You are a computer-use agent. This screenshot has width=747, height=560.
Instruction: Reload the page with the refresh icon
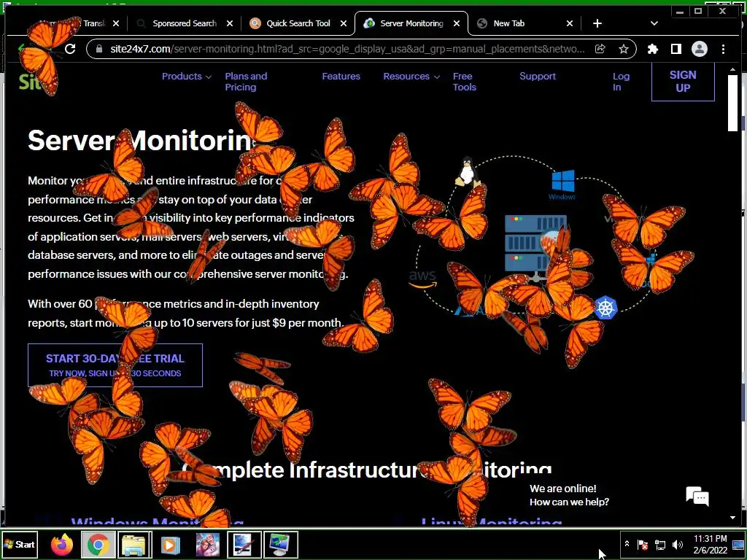[70, 49]
